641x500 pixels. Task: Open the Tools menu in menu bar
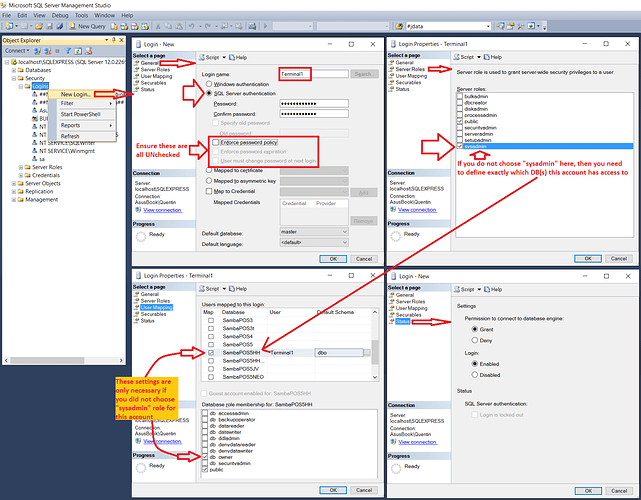click(81, 15)
